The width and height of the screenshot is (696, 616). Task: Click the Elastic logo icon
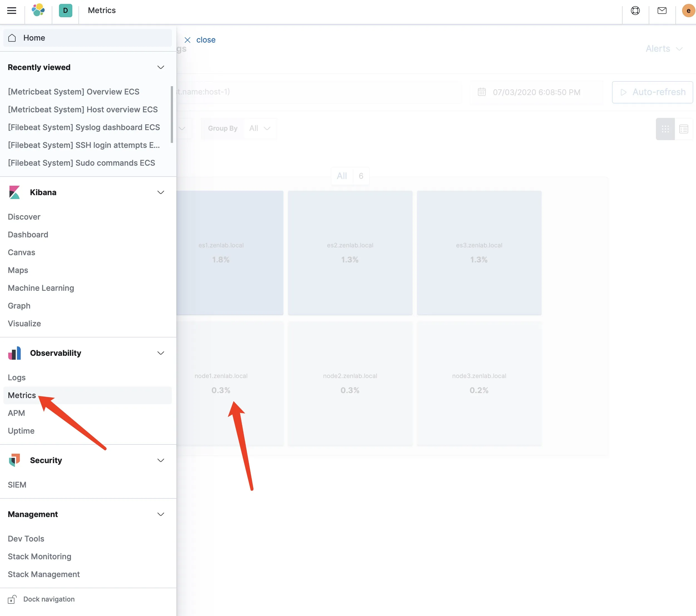38,10
